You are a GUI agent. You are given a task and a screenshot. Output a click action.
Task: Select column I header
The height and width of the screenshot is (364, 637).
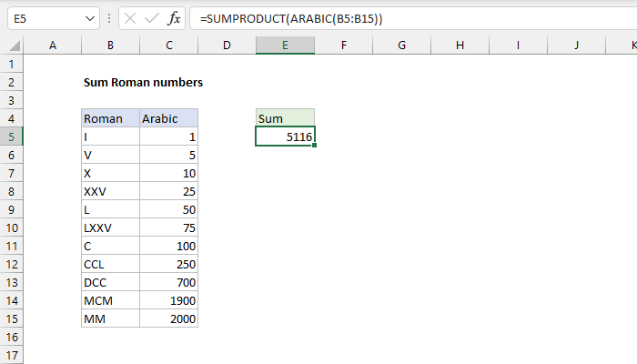coord(518,45)
